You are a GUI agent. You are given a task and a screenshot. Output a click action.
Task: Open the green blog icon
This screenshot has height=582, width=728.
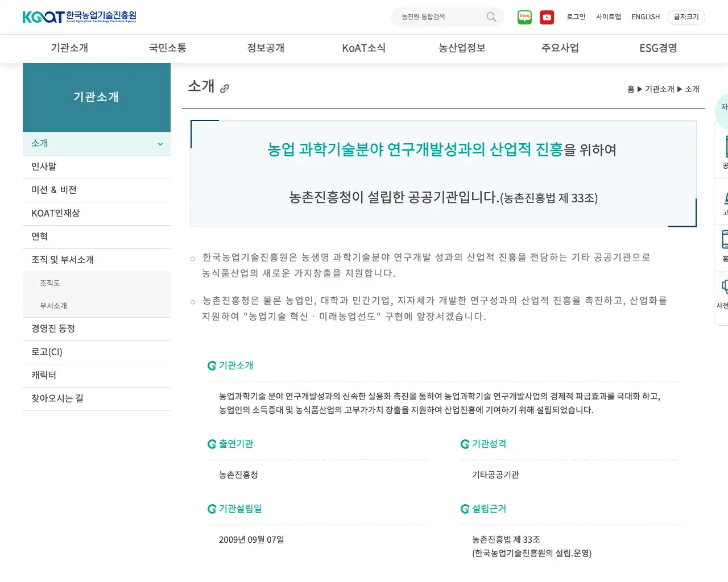[x=524, y=17]
